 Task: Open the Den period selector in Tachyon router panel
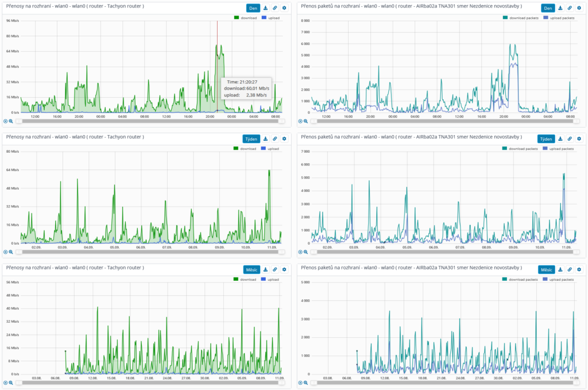pyautogui.click(x=253, y=8)
